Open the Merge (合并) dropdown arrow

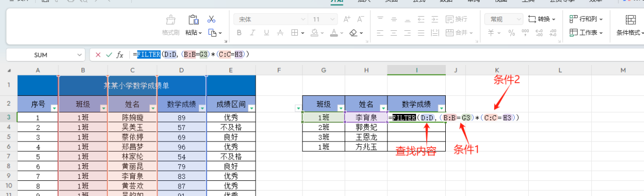(471, 33)
